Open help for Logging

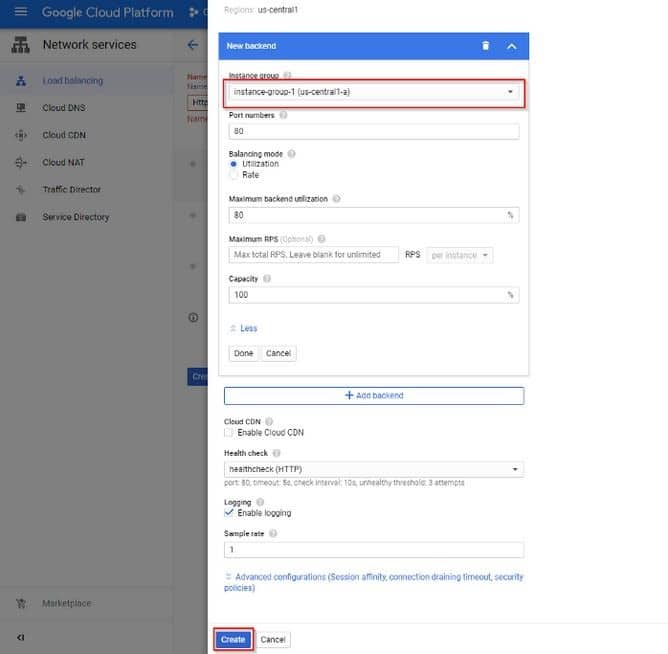(260, 502)
